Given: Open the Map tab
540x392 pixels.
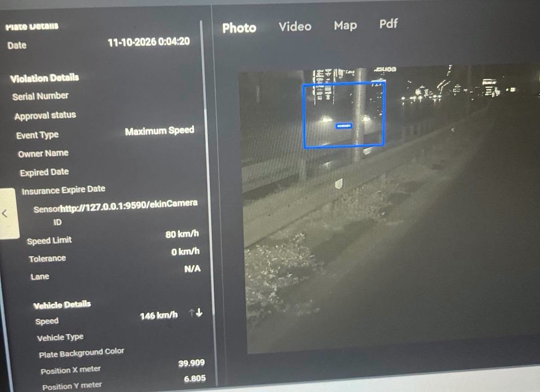Looking at the screenshot, I should pyautogui.click(x=345, y=26).
